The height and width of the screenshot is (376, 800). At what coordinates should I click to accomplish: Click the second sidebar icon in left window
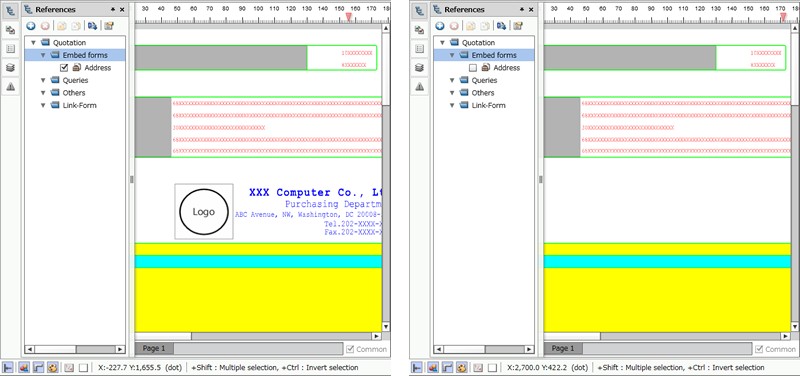click(10, 30)
